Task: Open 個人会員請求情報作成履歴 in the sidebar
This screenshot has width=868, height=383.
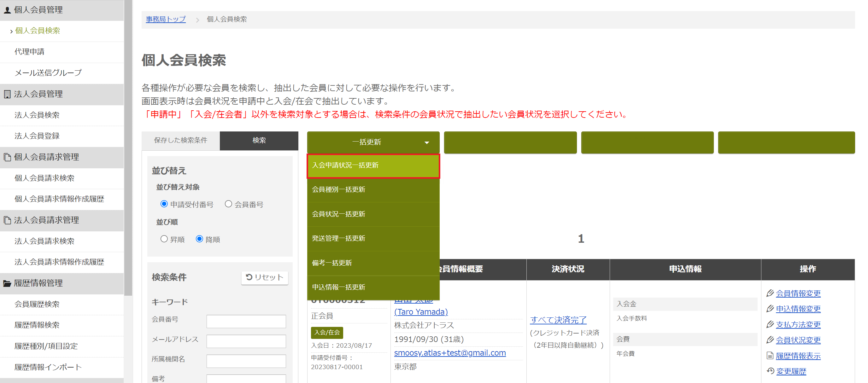Action: 59,199
